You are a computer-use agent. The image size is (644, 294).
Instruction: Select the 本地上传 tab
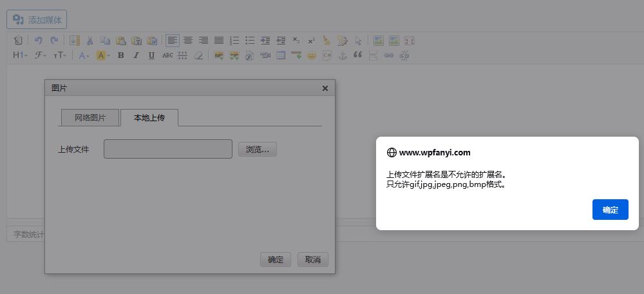[149, 118]
